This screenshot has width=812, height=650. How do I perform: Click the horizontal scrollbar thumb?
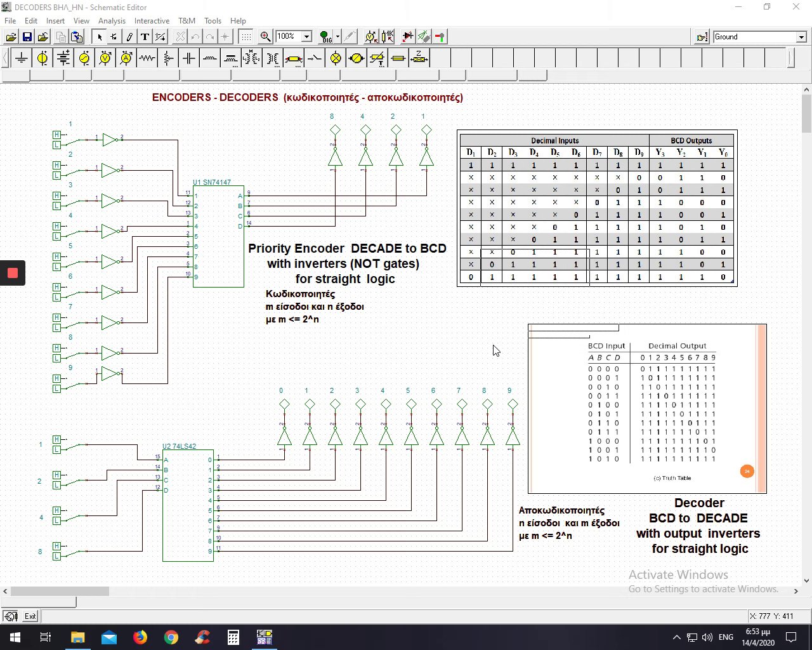point(60,591)
